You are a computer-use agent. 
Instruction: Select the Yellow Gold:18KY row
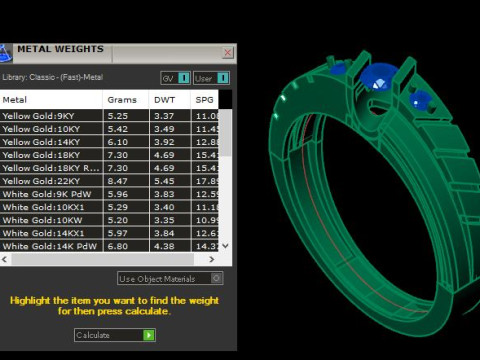(x=109, y=155)
